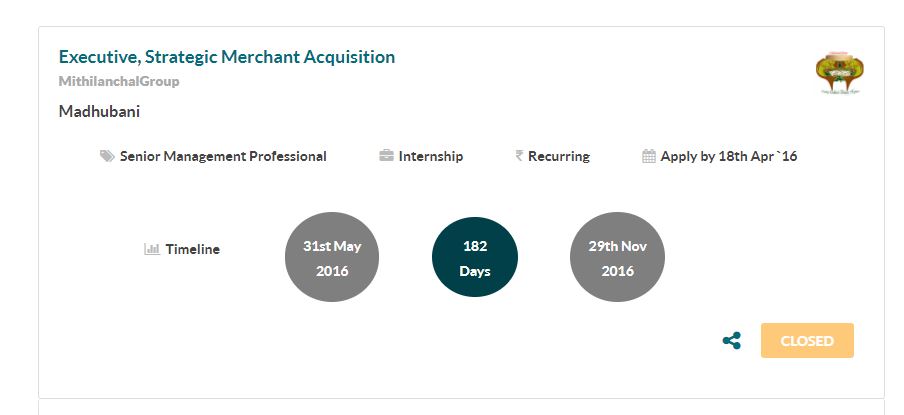Click the bar chart icon beside Timeline
The height and width of the screenshot is (415, 904).
click(x=152, y=249)
